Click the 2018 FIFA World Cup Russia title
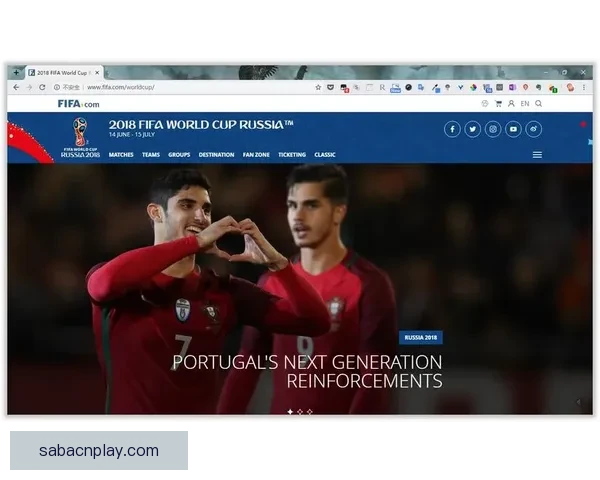Screen dimensions: 600x480 201,125
